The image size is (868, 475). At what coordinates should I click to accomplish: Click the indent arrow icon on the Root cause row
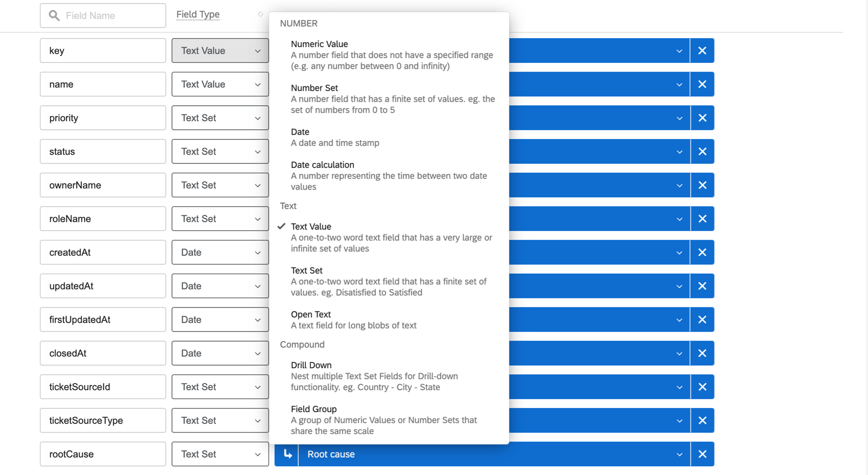click(287, 454)
